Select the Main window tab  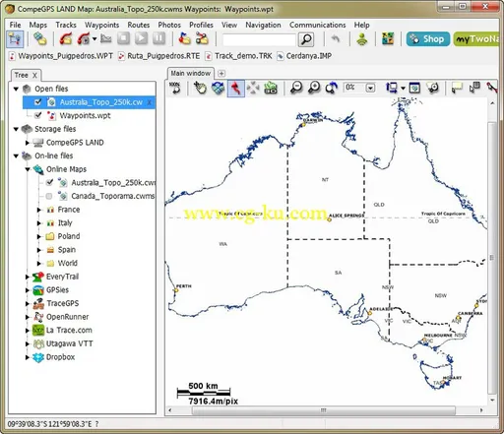(x=191, y=74)
